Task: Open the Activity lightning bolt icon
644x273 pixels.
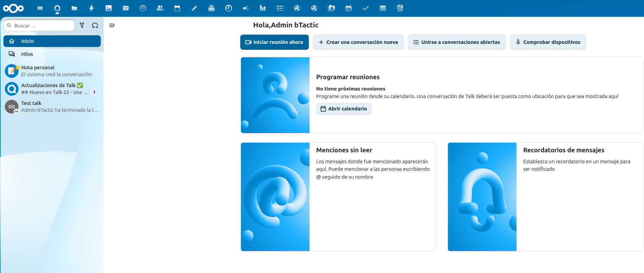Action: pos(92,8)
